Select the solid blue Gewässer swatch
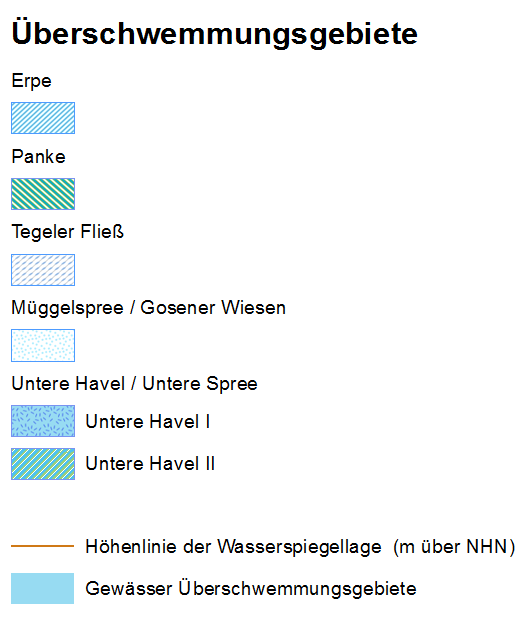Image resolution: width=525 pixels, height=626 pixels. click(42, 588)
